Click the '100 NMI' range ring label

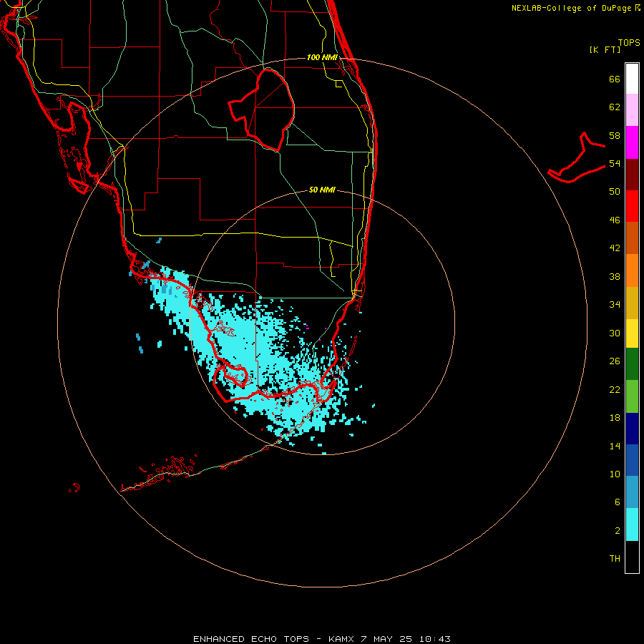click(322, 57)
